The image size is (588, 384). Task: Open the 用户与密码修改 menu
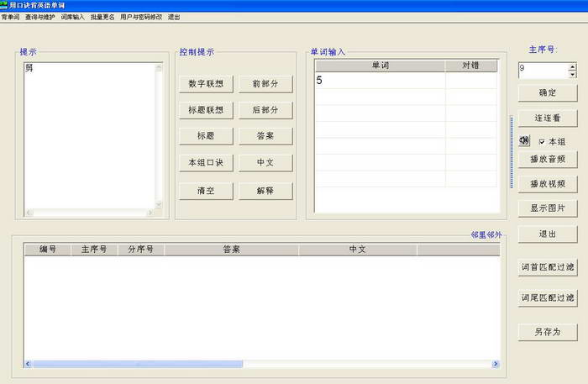point(141,17)
